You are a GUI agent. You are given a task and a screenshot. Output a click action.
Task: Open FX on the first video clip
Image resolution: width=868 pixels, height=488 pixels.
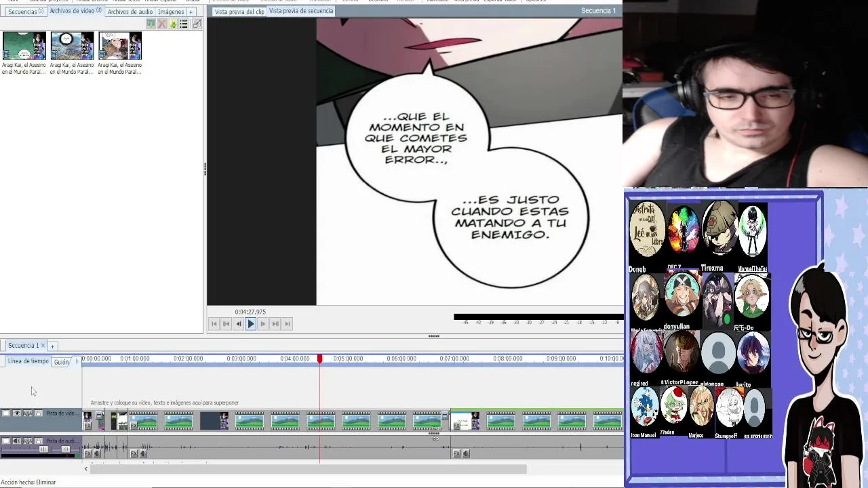[87, 426]
